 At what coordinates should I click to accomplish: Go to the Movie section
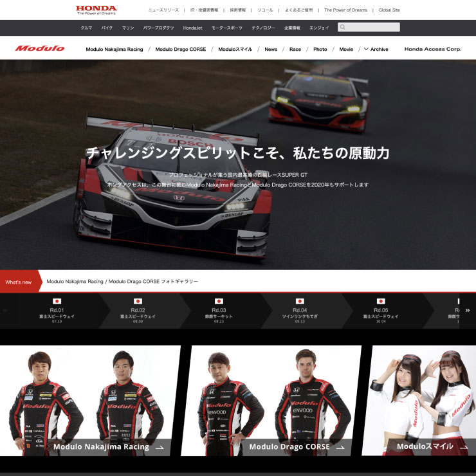tap(346, 49)
